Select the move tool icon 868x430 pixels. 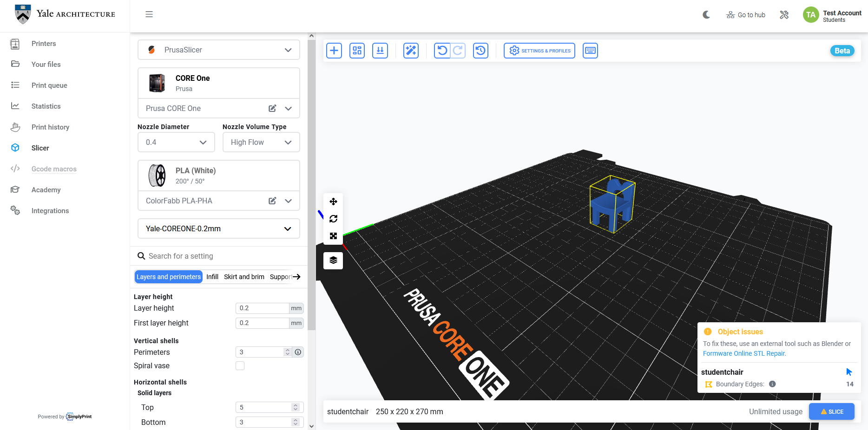[333, 202]
